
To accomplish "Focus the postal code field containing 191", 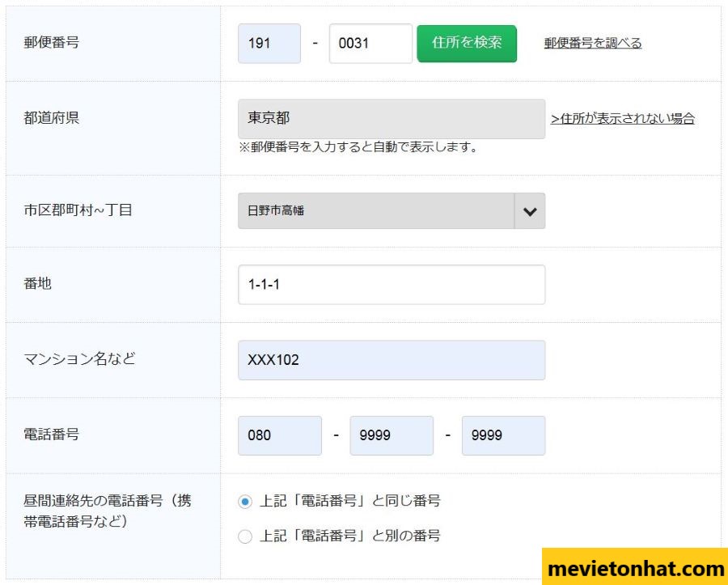I will (269, 44).
